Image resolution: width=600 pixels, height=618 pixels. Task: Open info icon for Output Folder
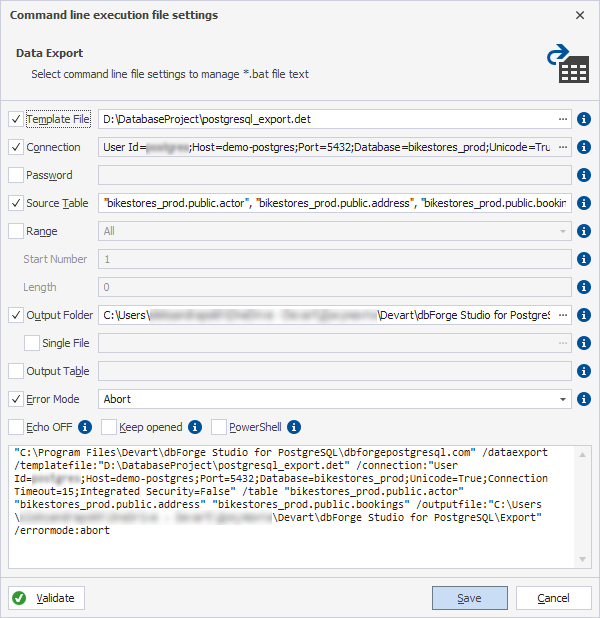pos(583,315)
